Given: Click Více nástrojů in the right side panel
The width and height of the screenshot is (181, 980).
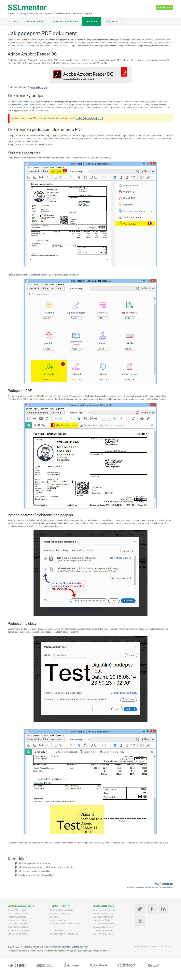Looking at the screenshot, I should [135, 224].
